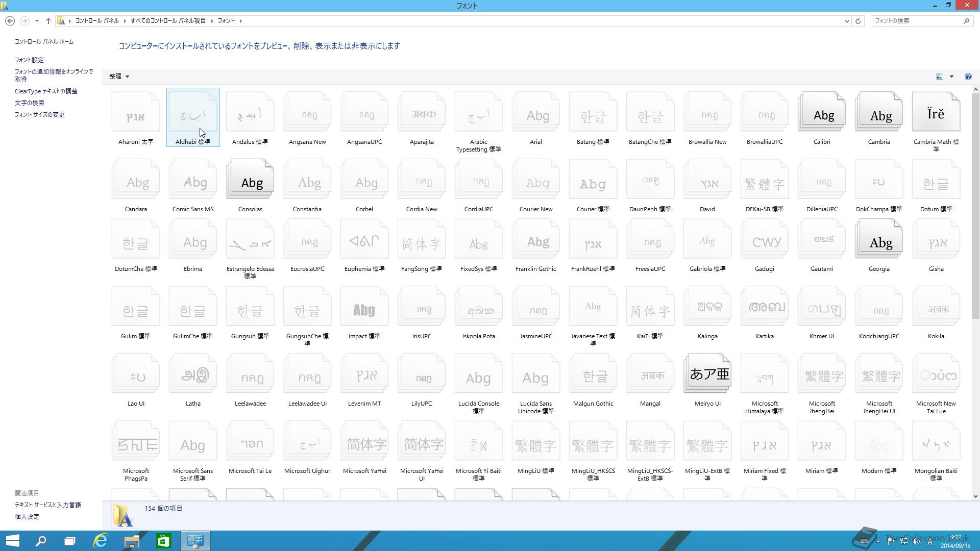Click the Windows Start button

click(12, 541)
